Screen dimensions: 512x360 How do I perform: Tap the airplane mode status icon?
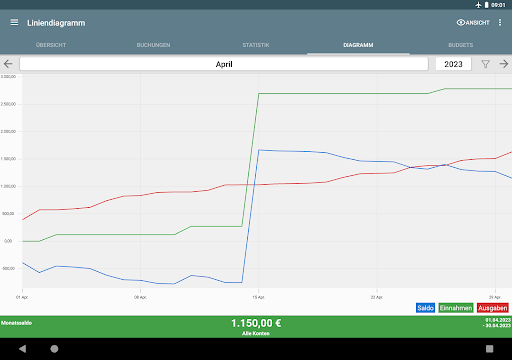[x=478, y=5]
